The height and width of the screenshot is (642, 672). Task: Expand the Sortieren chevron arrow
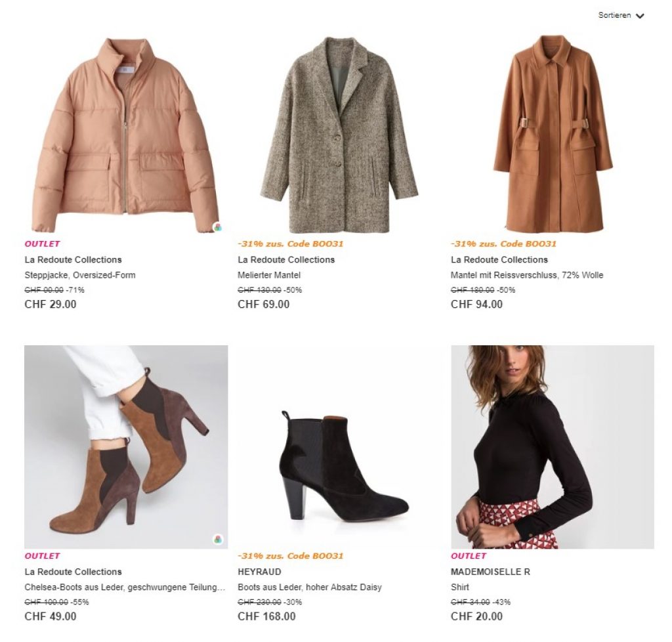[640, 16]
